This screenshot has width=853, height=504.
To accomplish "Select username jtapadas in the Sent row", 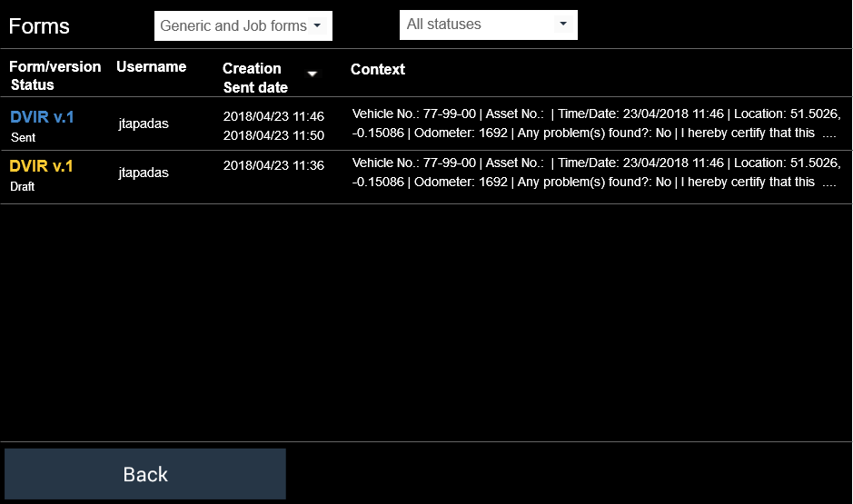I will pos(144,124).
